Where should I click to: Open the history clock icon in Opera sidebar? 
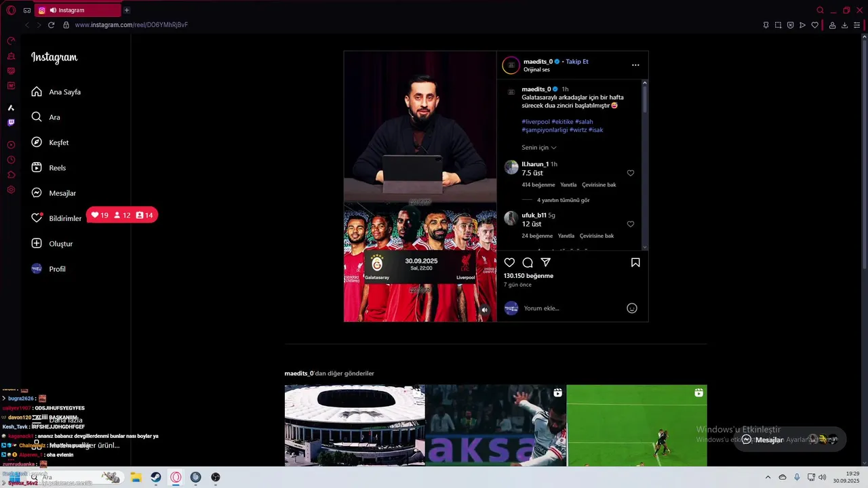(11, 160)
